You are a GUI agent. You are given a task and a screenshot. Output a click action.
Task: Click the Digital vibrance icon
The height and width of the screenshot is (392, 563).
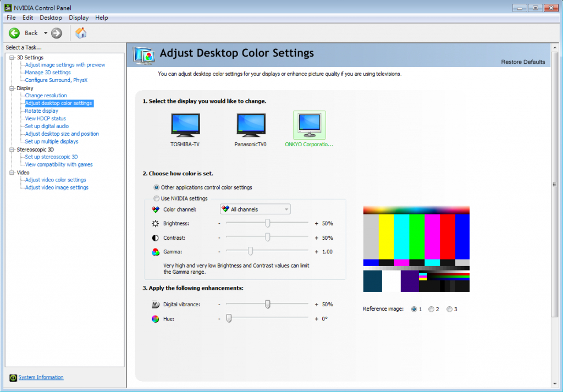point(155,305)
